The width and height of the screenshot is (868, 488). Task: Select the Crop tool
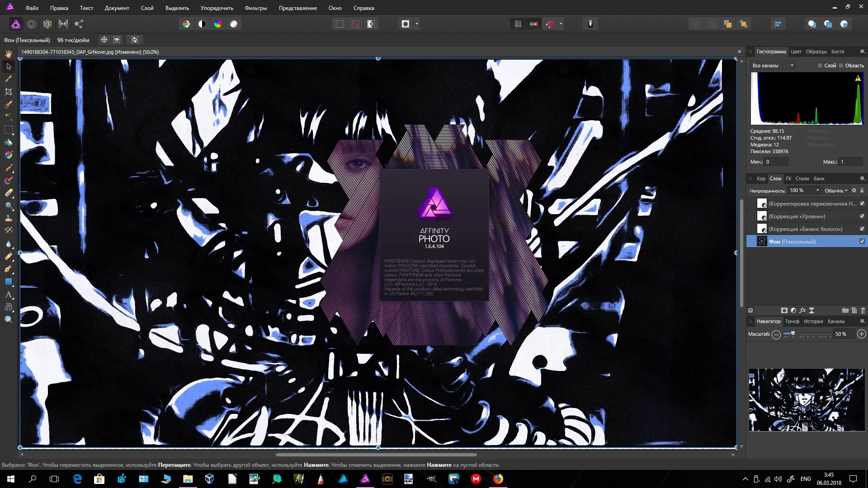8,92
